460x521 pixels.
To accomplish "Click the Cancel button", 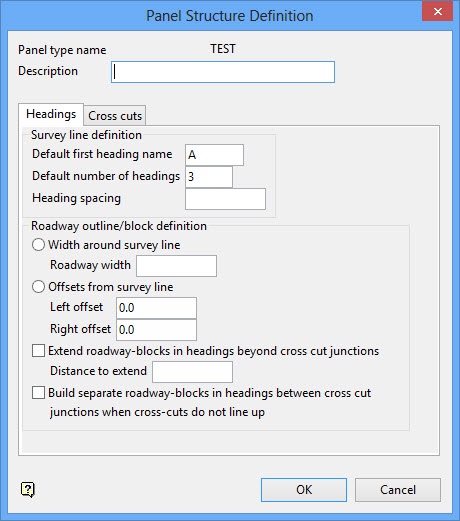I will (398, 490).
